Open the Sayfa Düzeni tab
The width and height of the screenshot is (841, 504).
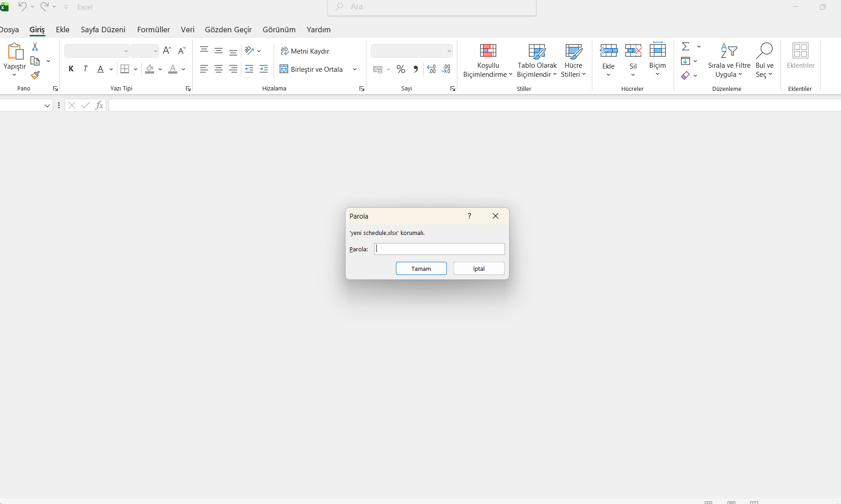click(x=103, y=30)
